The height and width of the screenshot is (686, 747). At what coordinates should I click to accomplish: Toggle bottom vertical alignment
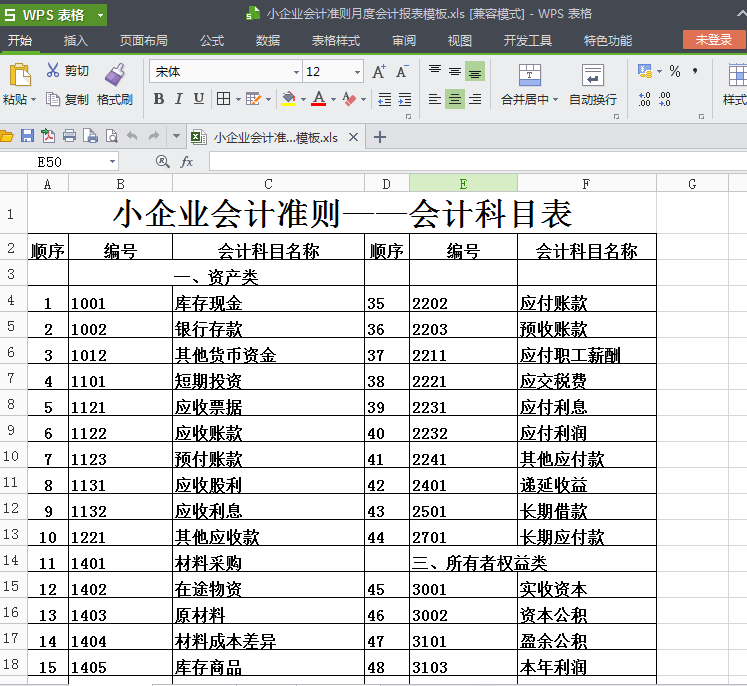pos(475,71)
